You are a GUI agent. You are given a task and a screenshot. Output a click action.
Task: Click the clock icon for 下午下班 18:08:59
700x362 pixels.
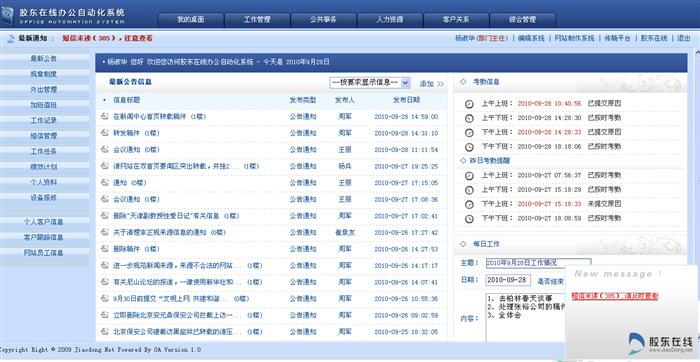[469, 219]
